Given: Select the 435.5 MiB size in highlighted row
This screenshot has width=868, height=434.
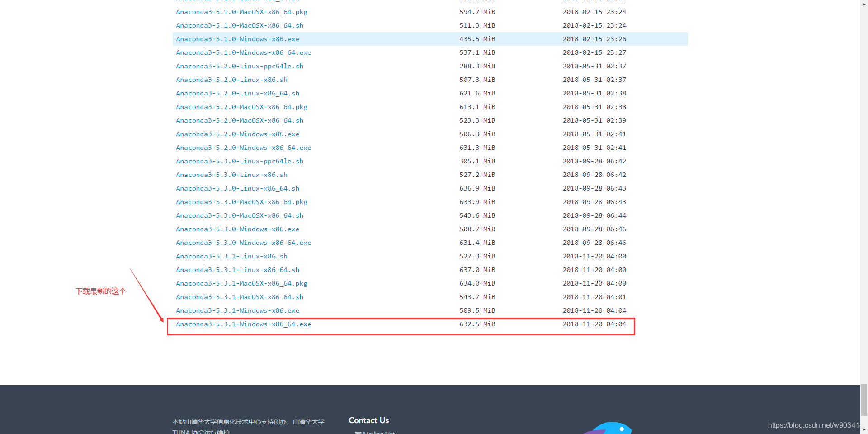Looking at the screenshot, I should pos(477,39).
